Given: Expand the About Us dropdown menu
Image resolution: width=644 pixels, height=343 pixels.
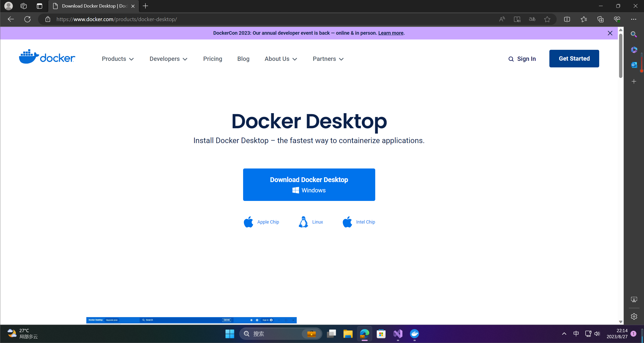Looking at the screenshot, I should tap(281, 59).
